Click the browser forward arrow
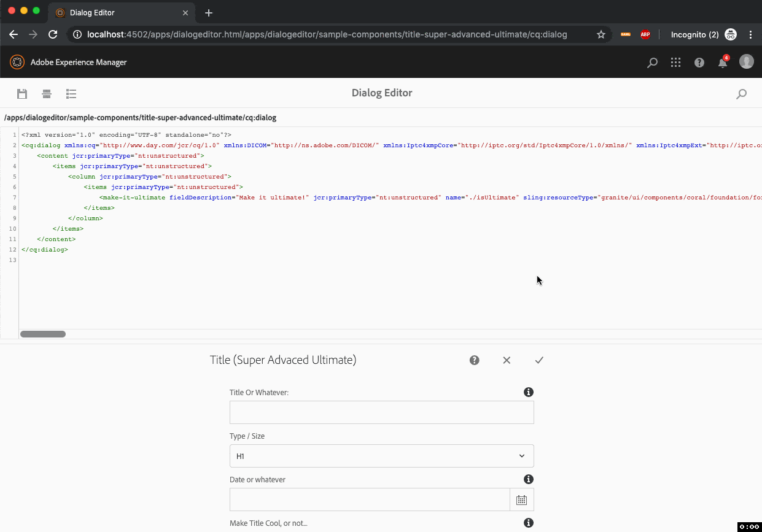This screenshot has width=762, height=532. [33, 34]
